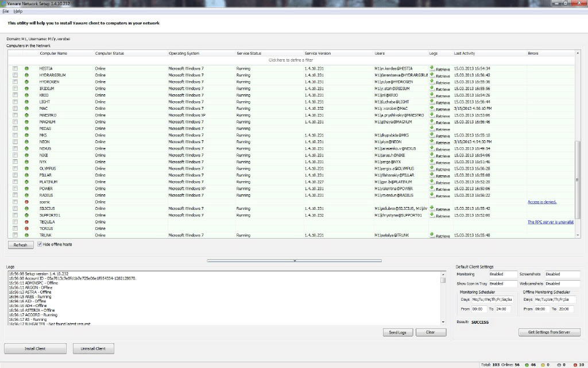The width and height of the screenshot is (588, 368).
Task: Select the checkbox for scenic
Action: point(15,202)
